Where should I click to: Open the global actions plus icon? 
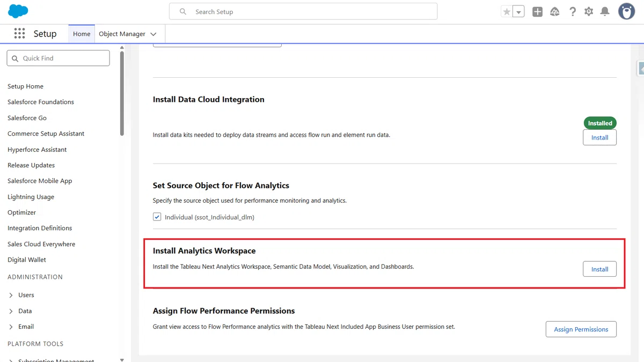click(537, 12)
